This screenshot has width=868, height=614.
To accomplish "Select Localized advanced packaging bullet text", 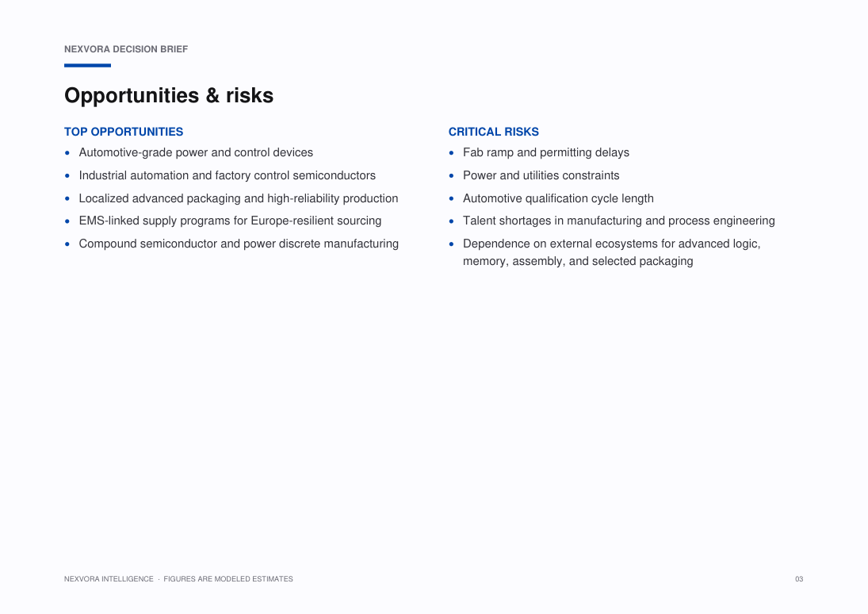I will coord(239,198).
